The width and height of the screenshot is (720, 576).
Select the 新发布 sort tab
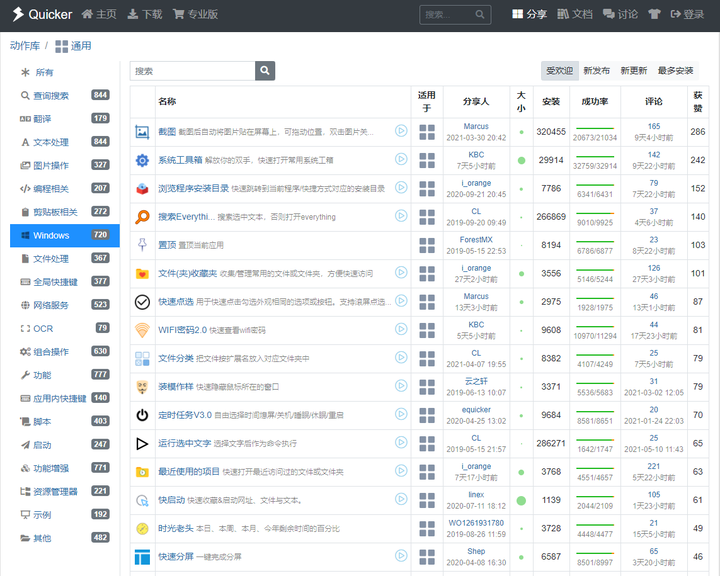click(596, 71)
